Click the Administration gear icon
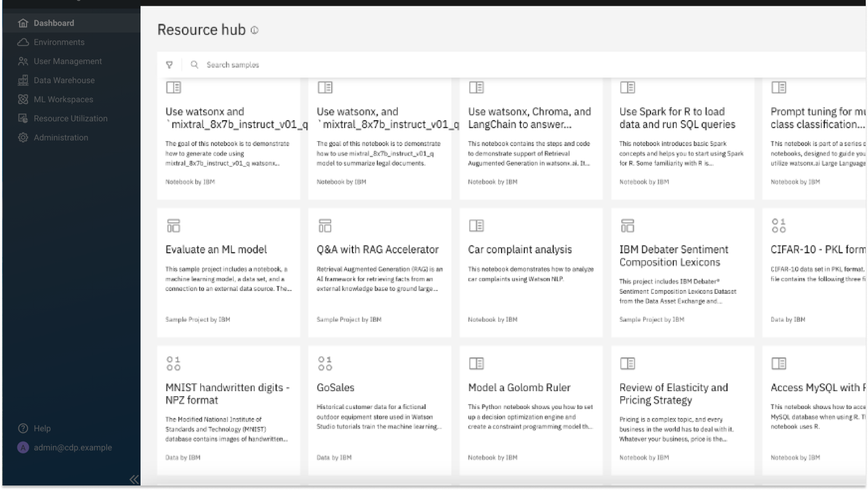 coord(23,138)
